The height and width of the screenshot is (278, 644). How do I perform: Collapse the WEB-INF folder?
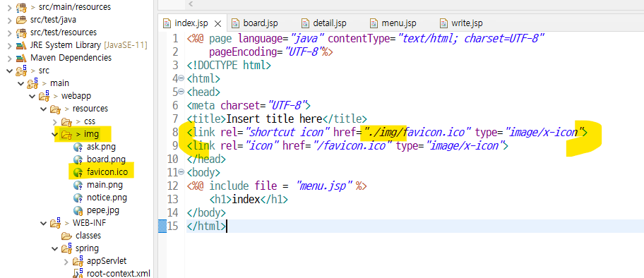(43, 224)
